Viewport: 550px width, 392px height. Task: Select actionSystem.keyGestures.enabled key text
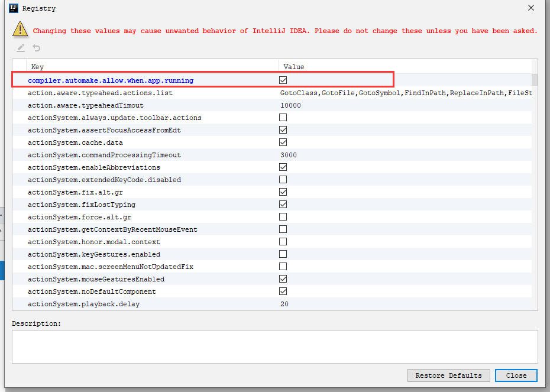(94, 254)
